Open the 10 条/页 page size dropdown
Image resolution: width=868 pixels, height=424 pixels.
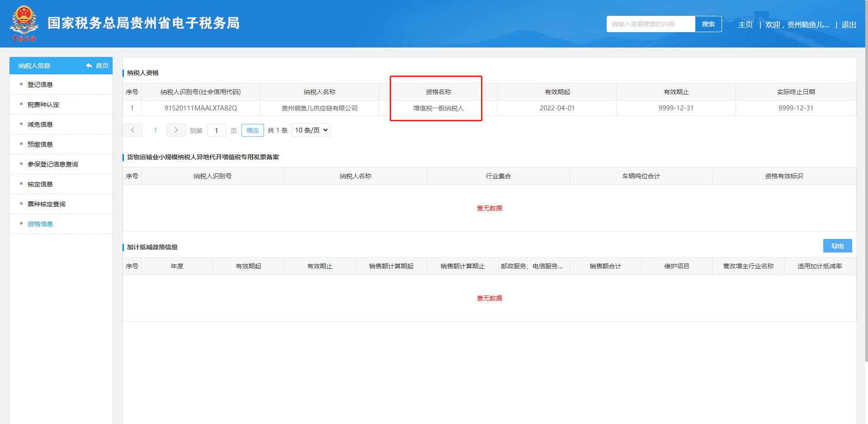pos(311,130)
